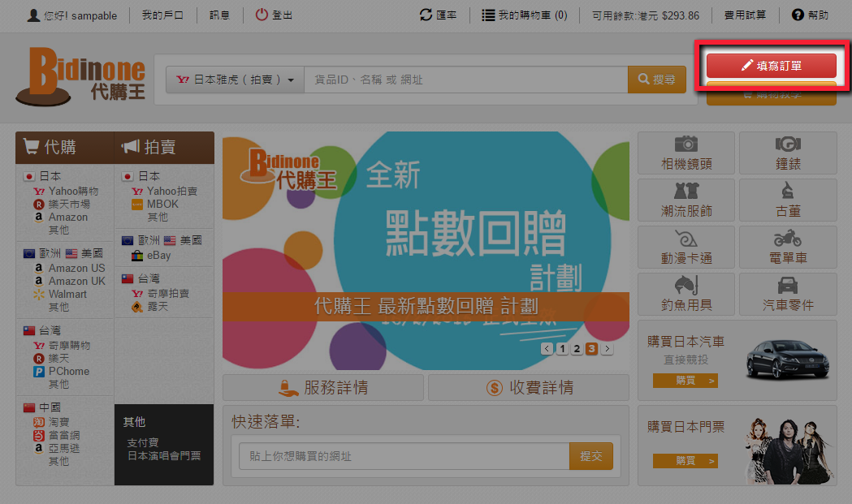
Task: Open 我的購物車 cart list
Action: 525,15
